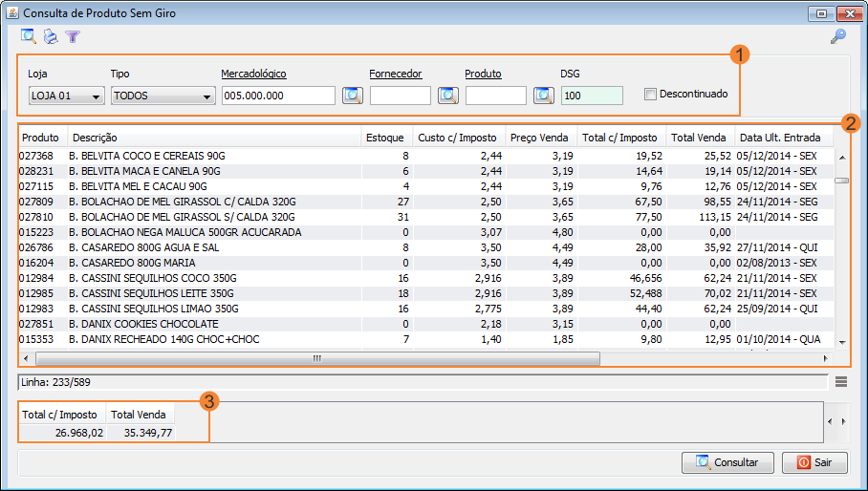Open the Produto lookup search

[544, 96]
